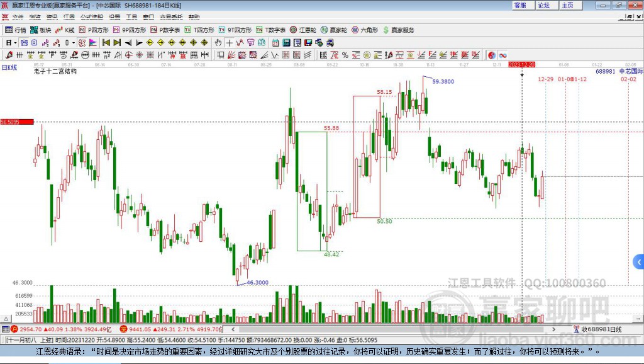This screenshot has width=644, height=364.
Task: Select the hand pan tool
Action: pos(218,43)
